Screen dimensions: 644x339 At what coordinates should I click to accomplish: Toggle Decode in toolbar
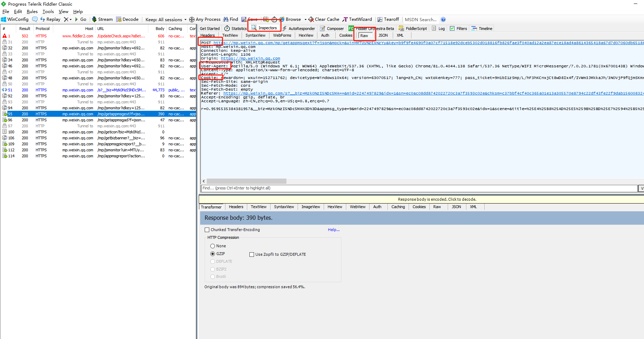pyautogui.click(x=127, y=19)
